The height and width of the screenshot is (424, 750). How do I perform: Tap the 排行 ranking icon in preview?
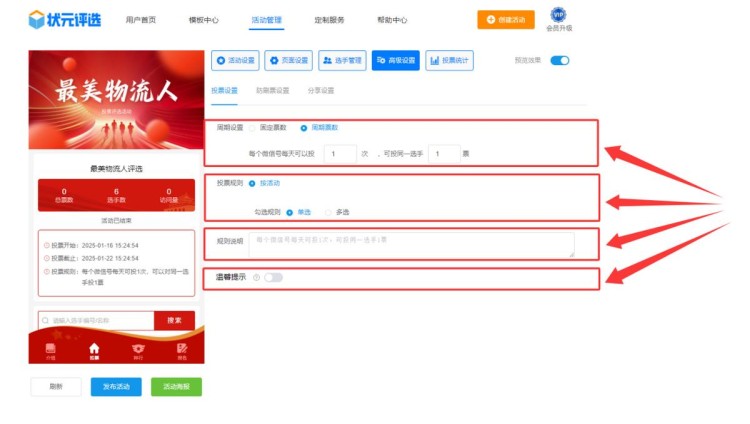pyautogui.click(x=138, y=349)
